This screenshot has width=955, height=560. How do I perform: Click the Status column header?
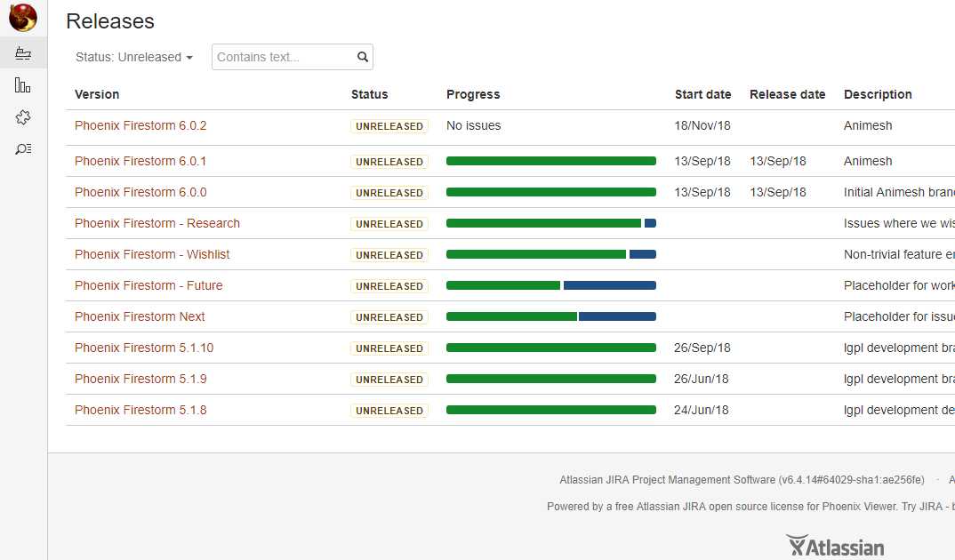(x=369, y=94)
